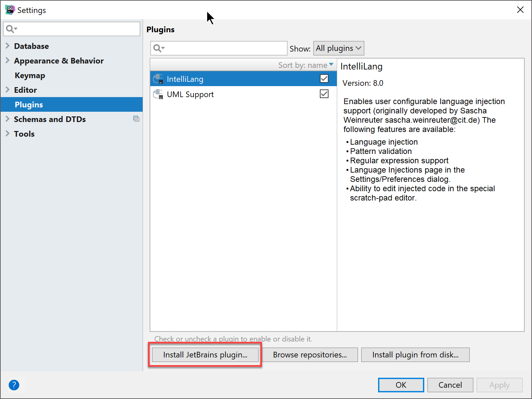Uncheck the UML Support plugin checkbox
This screenshot has width=532, height=399.
pyautogui.click(x=324, y=94)
